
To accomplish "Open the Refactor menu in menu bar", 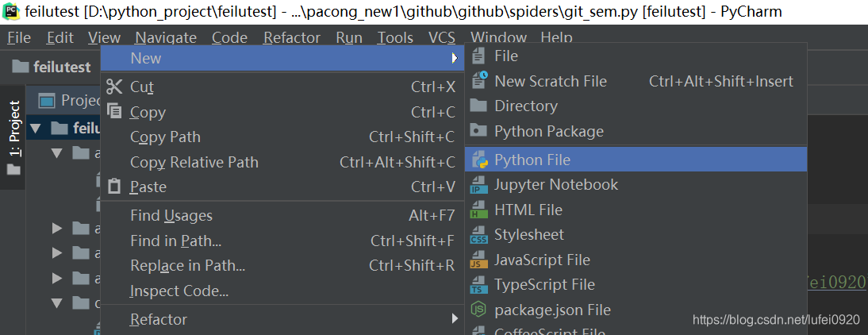I will click(x=292, y=37).
